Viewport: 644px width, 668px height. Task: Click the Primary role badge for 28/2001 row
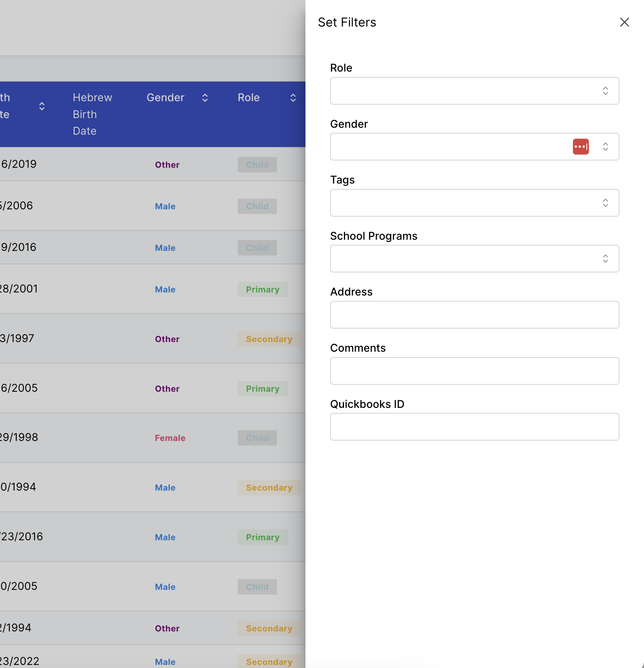click(262, 289)
